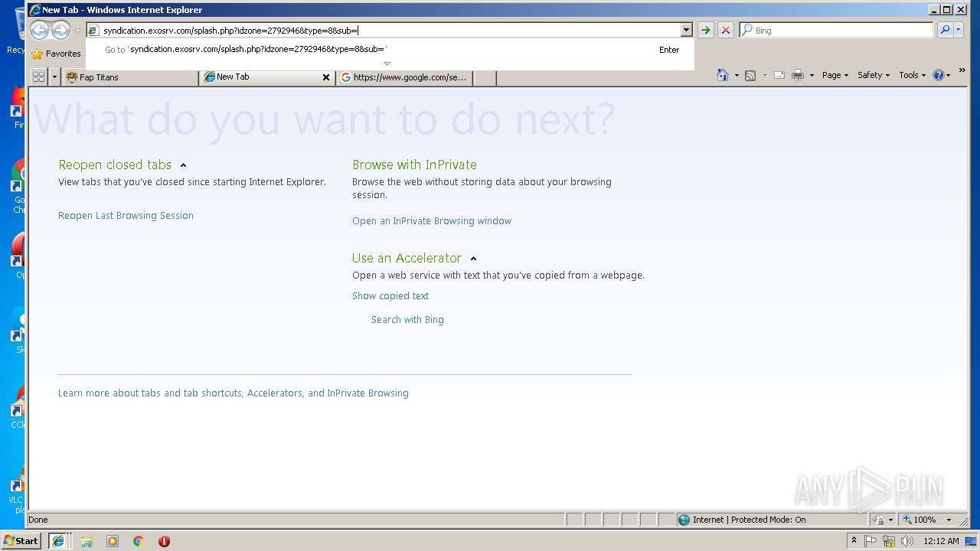Open Learn more about tabs link
Screen dimensions: 980x551
coord(234,393)
